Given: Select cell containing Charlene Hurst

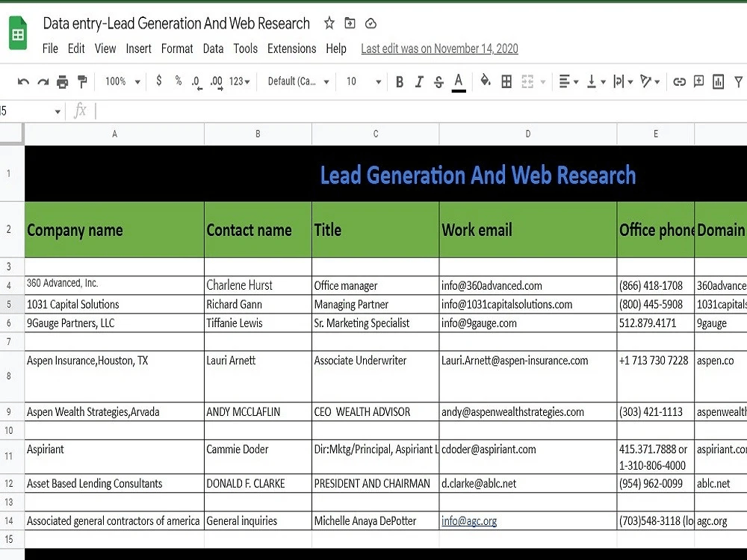Looking at the screenshot, I should pos(258,285).
